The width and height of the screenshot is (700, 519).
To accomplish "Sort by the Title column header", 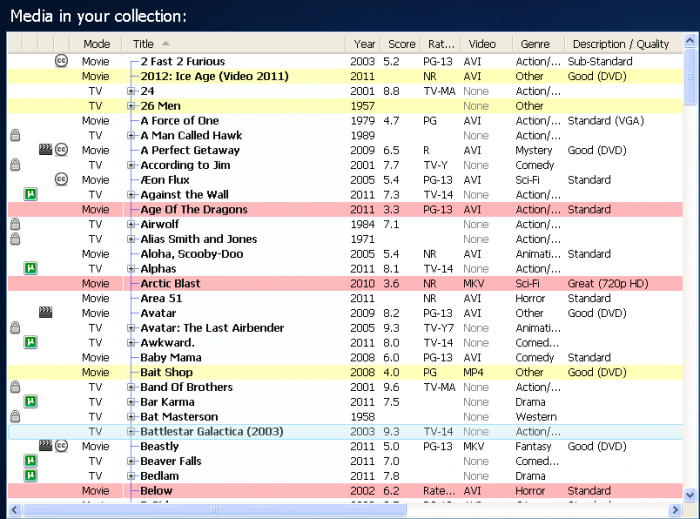I will pos(234,44).
